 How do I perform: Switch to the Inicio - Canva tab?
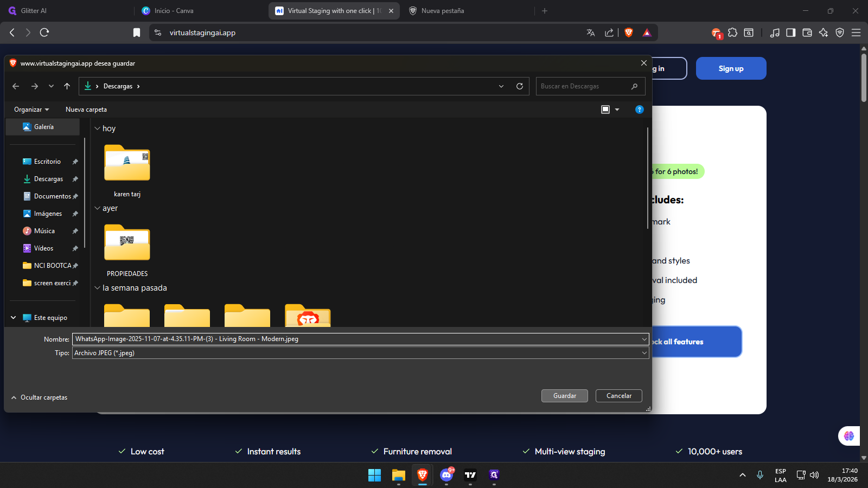(174, 11)
